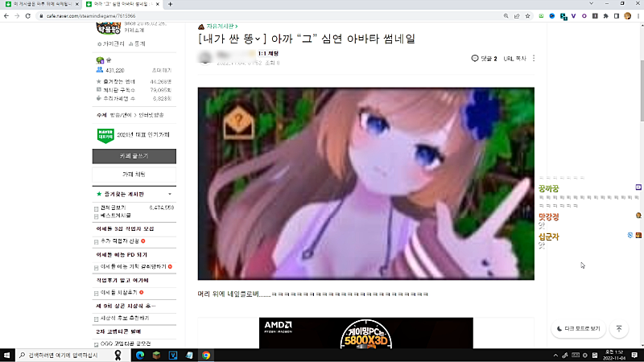Open the teal S extension icon
Image resolution: width=644 pixels, height=362 pixels.
coord(563,16)
